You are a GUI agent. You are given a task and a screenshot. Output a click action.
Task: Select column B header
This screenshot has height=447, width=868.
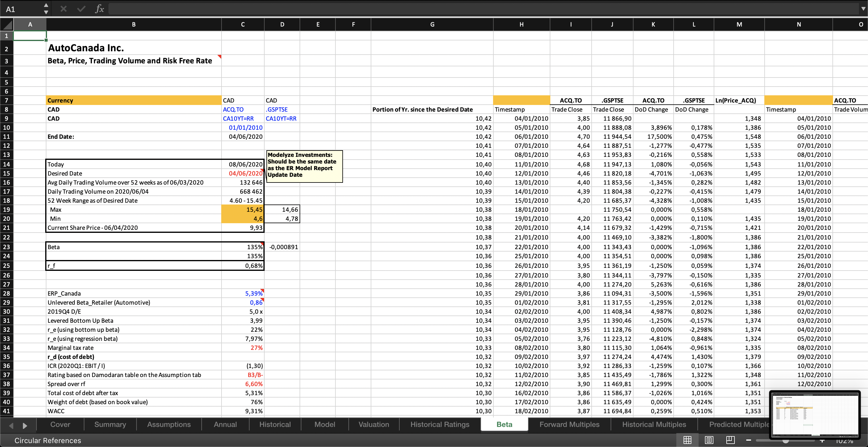pyautogui.click(x=134, y=25)
